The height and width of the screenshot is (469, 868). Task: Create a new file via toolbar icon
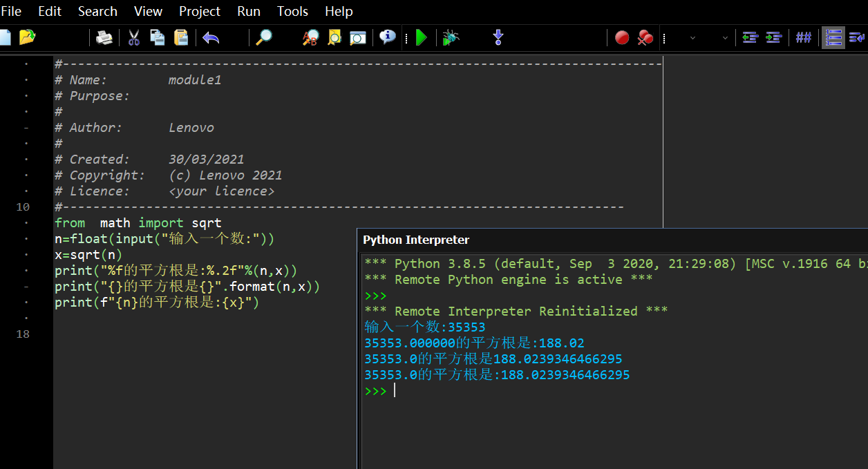5,37
